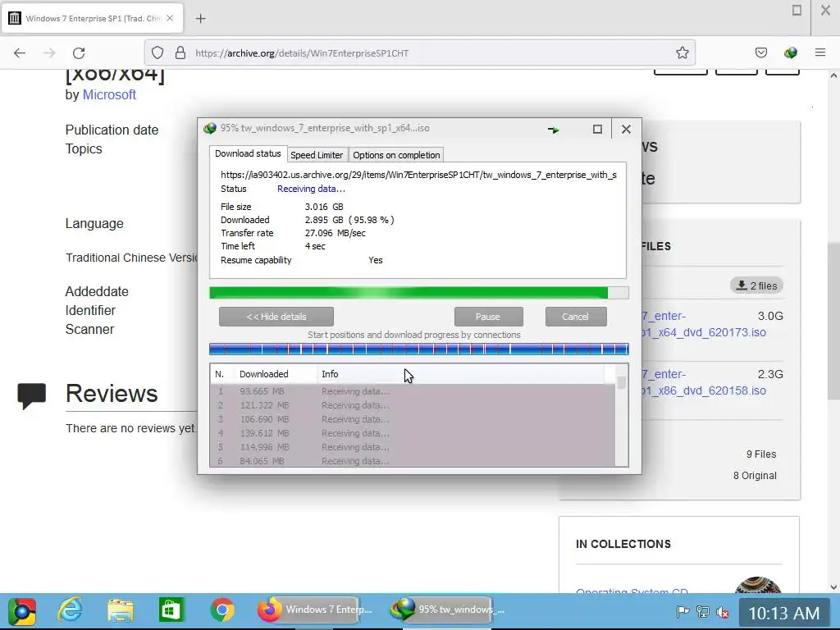The width and height of the screenshot is (840, 630).
Task: Click the Hide details button
Action: click(x=276, y=317)
